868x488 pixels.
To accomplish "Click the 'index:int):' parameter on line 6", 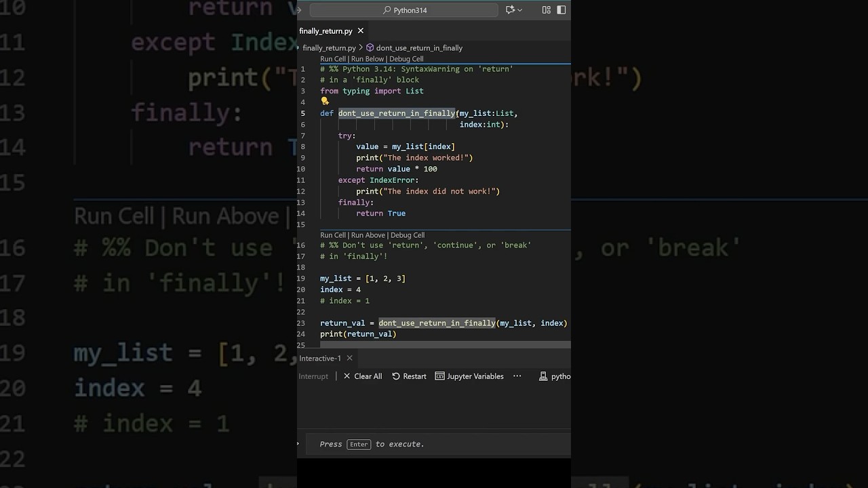I will pos(484,125).
